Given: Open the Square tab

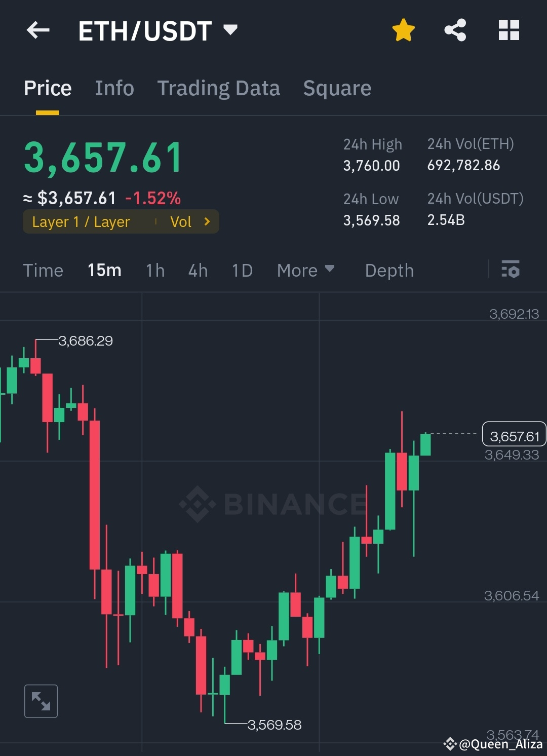Looking at the screenshot, I should tap(337, 88).
